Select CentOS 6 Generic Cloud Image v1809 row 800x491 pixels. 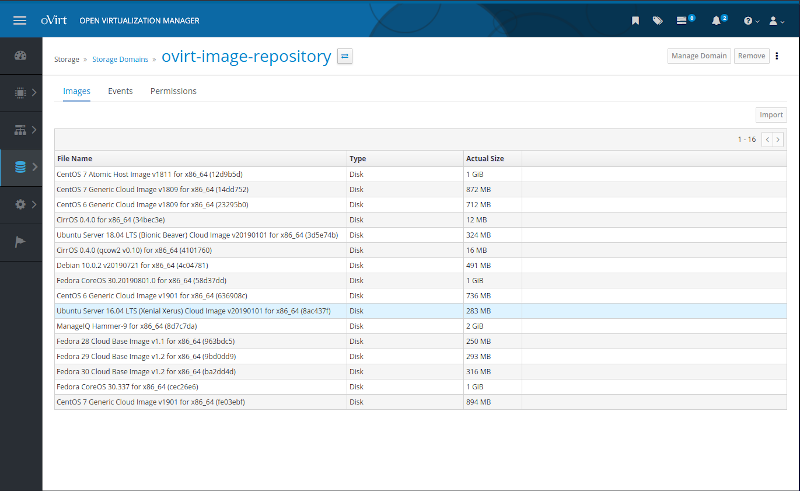click(x=420, y=205)
